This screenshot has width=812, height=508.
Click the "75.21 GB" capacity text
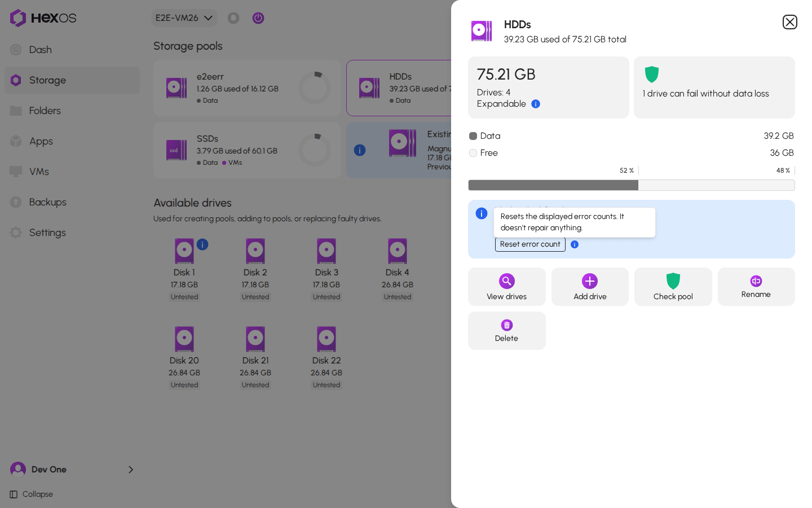pyautogui.click(x=506, y=75)
